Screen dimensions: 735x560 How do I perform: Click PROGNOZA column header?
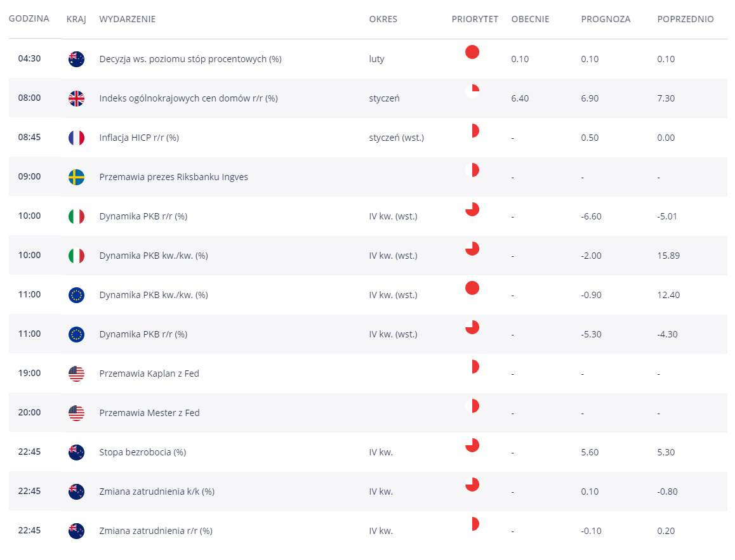tap(606, 19)
